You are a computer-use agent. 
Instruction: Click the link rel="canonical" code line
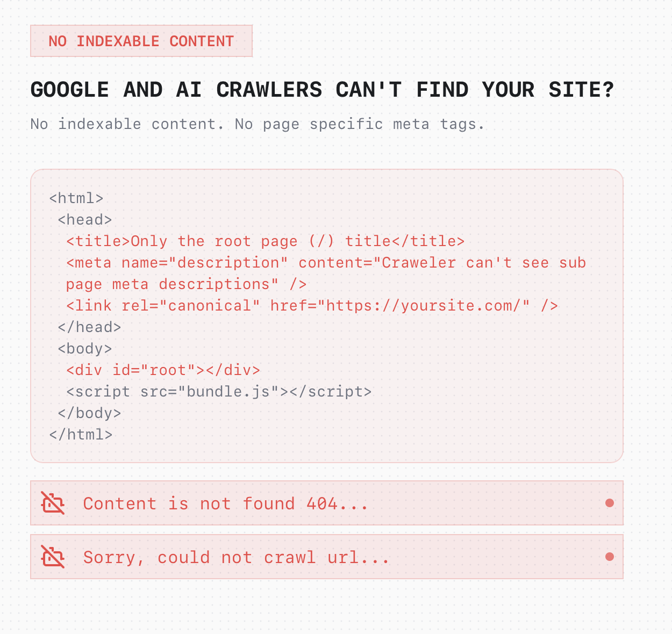(x=312, y=306)
